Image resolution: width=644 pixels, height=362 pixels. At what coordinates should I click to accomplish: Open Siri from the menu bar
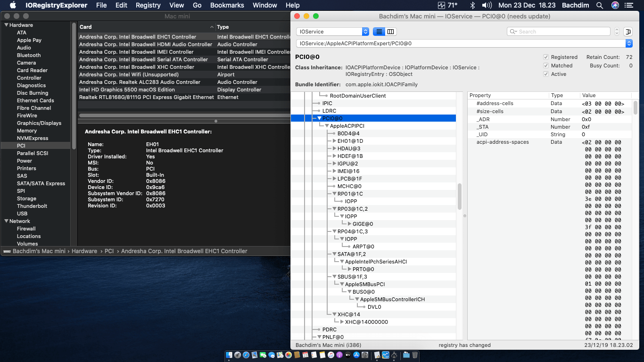[615, 5]
